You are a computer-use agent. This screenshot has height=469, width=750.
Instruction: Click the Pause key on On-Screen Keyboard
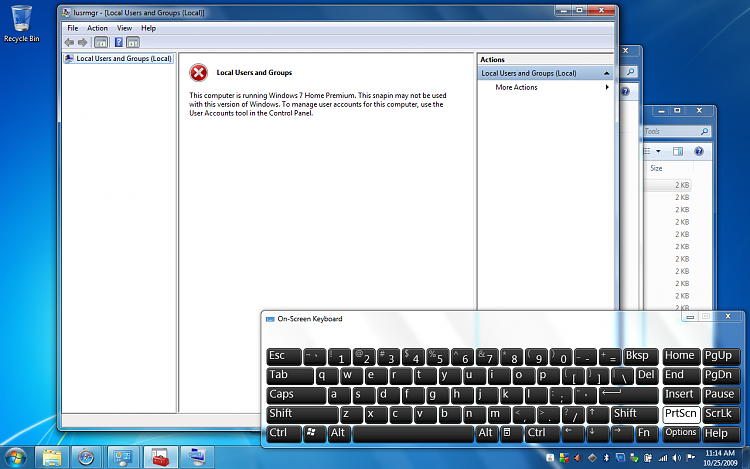tap(721, 395)
